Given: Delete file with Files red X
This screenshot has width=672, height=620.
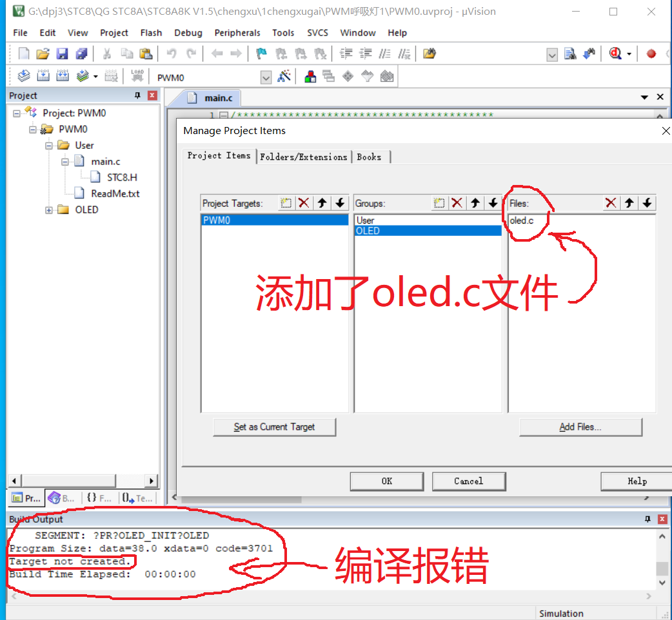Looking at the screenshot, I should 611,203.
